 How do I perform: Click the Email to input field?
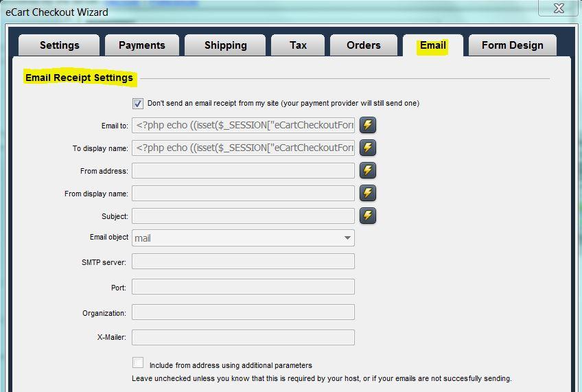(x=243, y=125)
